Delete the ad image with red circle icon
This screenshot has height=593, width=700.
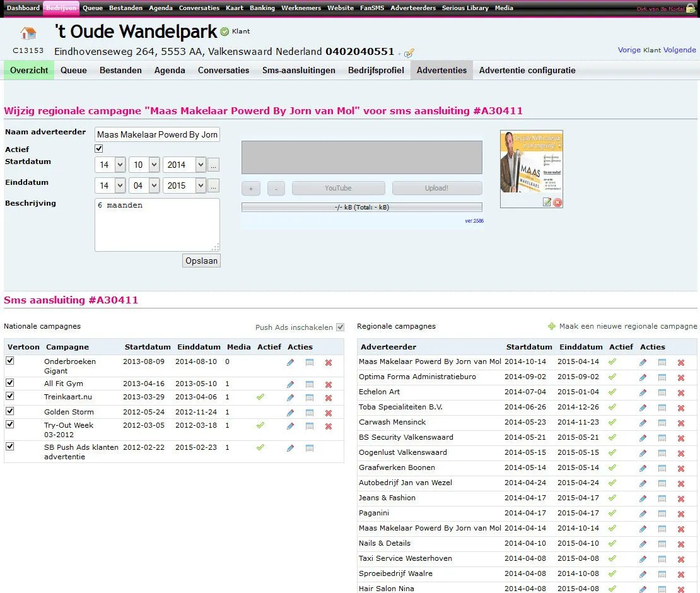(557, 203)
